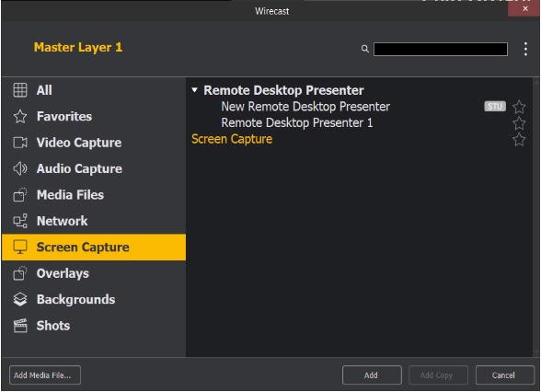The image size is (541, 392).
Task: Switch to Audio Capture category
Action: 94,168
